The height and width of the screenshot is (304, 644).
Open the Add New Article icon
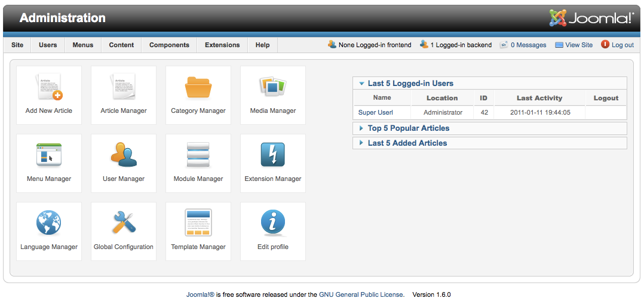(x=50, y=87)
